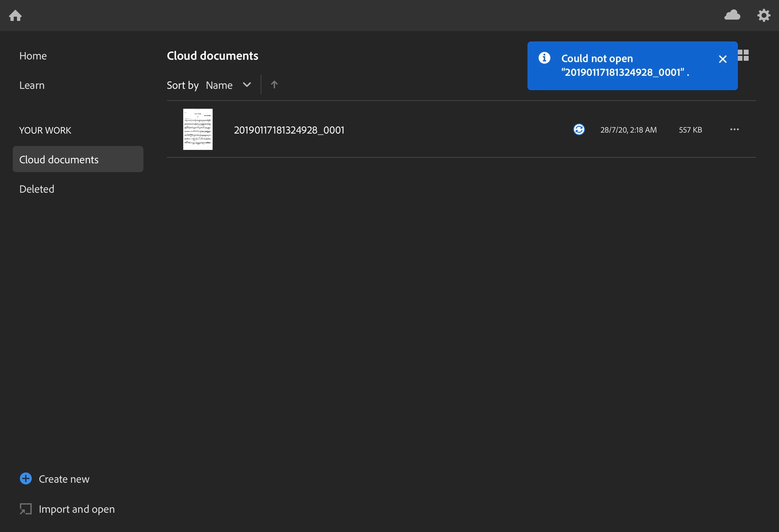This screenshot has height=532, width=779.
Task: Dismiss the Could not open notification
Action: [723, 59]
